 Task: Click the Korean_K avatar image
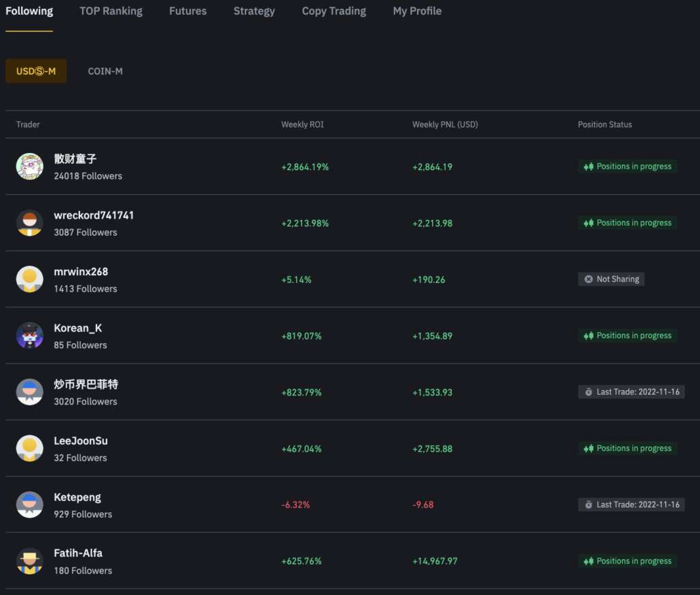[29, 336]
